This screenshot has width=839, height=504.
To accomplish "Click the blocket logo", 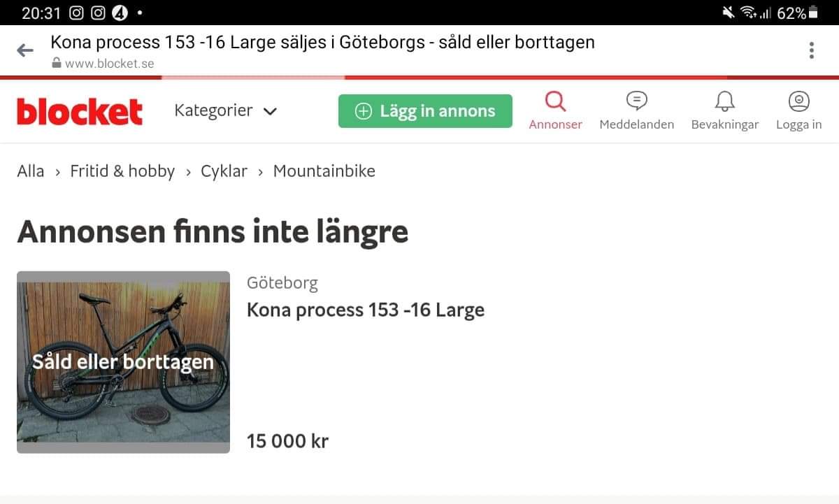I will (x=80, y=112).
